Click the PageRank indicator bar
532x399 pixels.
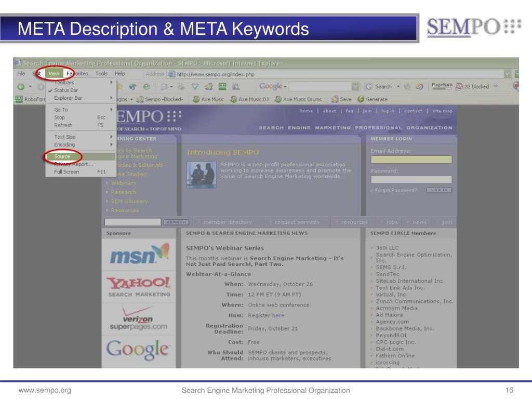(442, 86)
